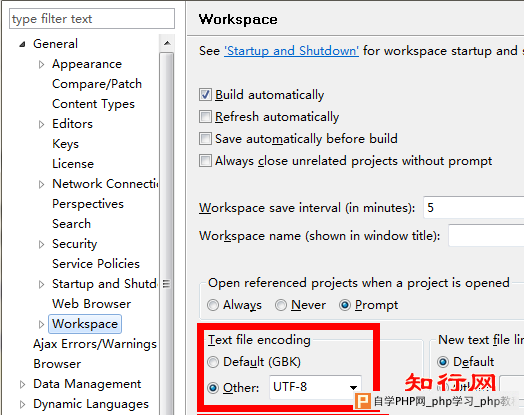Enable Refresh automatically checkbox
This screenshot has width=524, height=415.
(205, 117)
